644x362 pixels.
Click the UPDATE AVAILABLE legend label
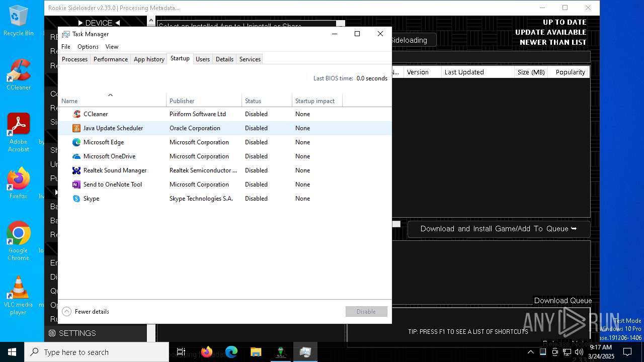551,32
